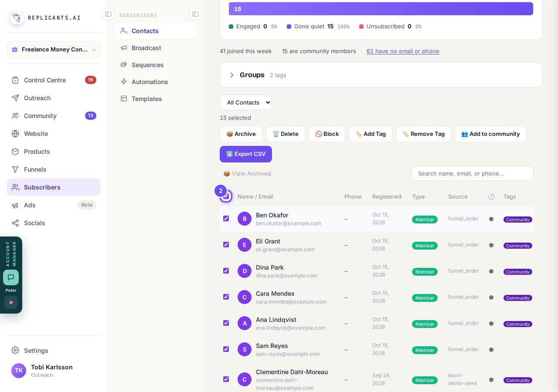Click the record dot under Peter
Viewport: 558px width, 392px height.
coord(11,302)
